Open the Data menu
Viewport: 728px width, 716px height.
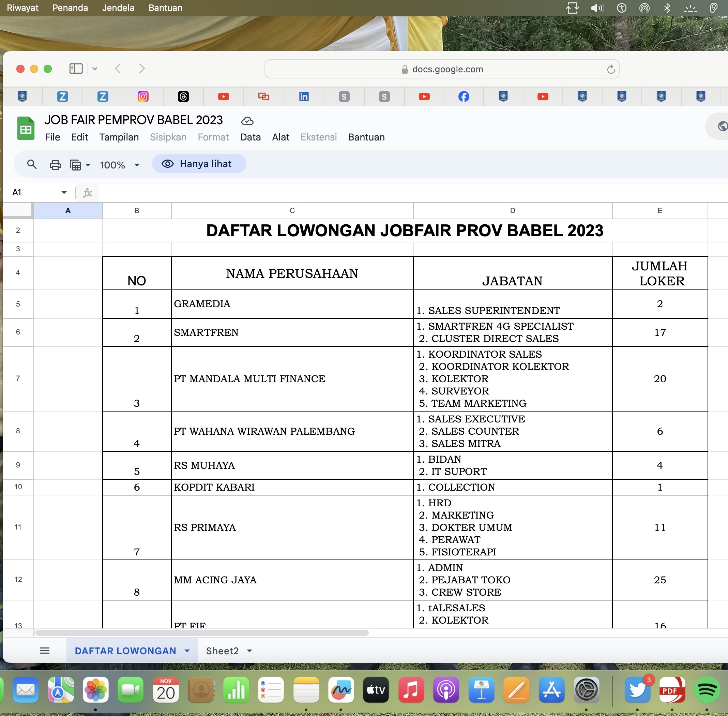click(x=250, y=137)
